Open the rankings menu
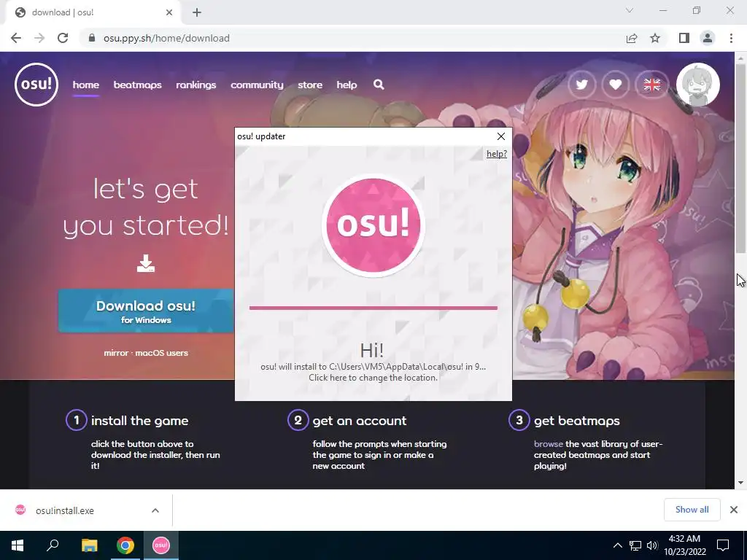The height and width of the screenshot is (560, 747). pos(196,85)
